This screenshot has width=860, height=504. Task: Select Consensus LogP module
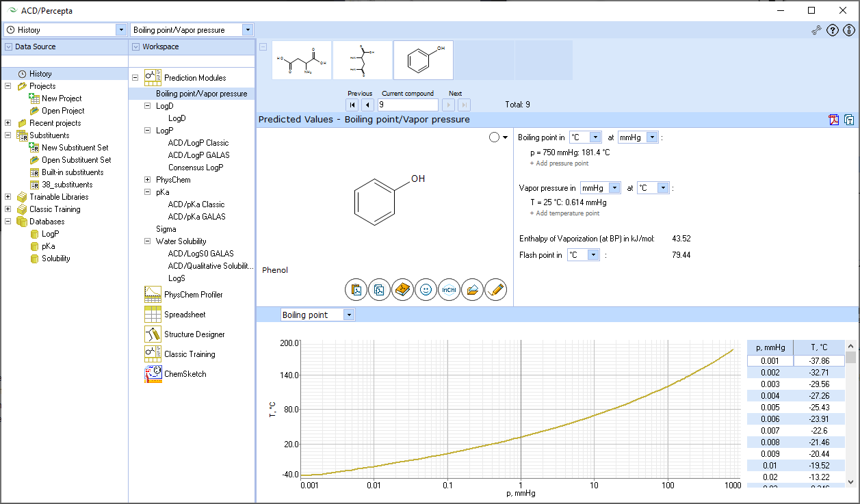click(196, 168)
